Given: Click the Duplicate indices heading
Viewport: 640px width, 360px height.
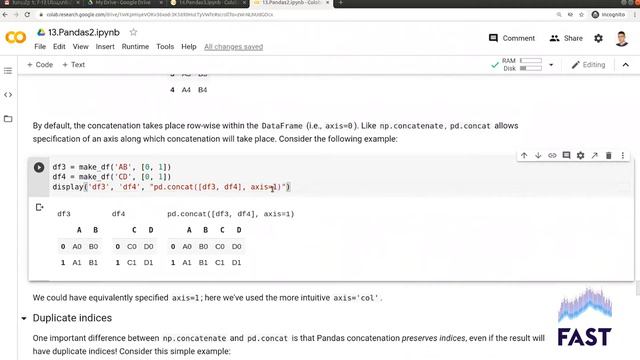Looking at the screenshot, I should click(72, 318).
